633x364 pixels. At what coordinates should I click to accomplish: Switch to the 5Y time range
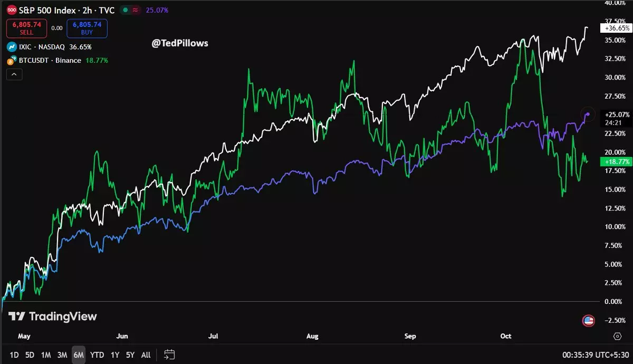[130, 355]
